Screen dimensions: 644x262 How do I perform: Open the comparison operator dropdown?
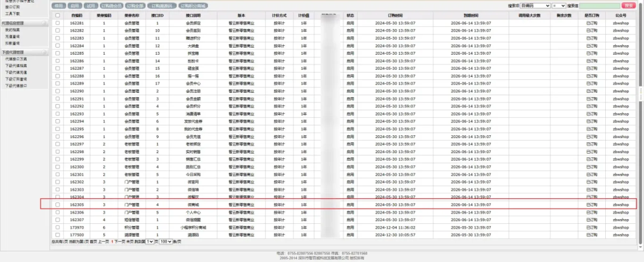tap(559, 5)
